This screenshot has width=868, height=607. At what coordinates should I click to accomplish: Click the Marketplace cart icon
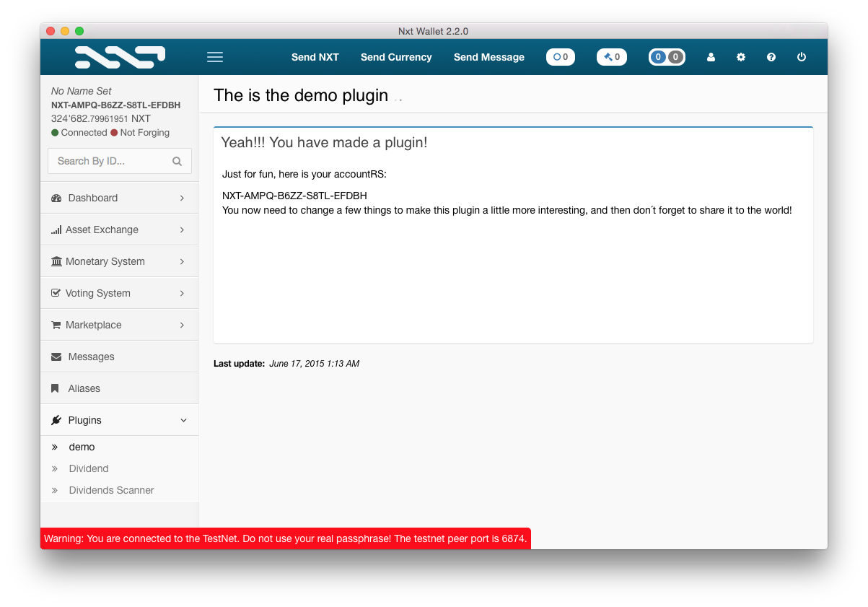(x=56, y=325)
